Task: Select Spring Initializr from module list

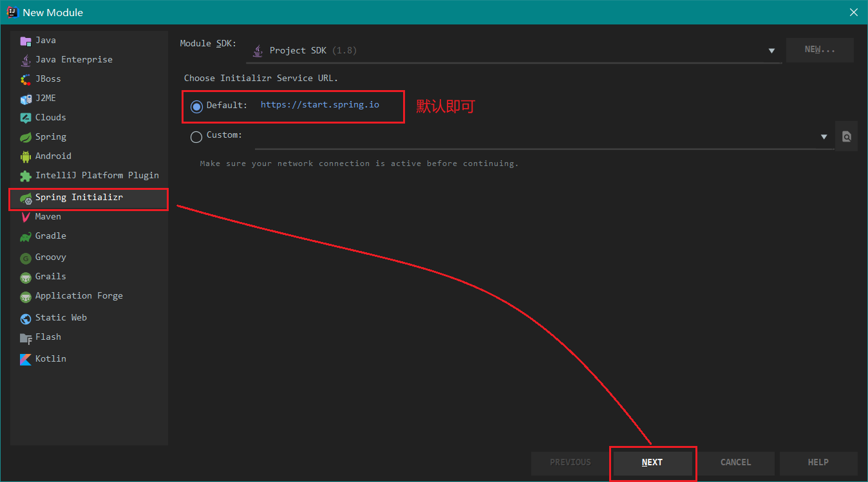Action: click(79, 198)
